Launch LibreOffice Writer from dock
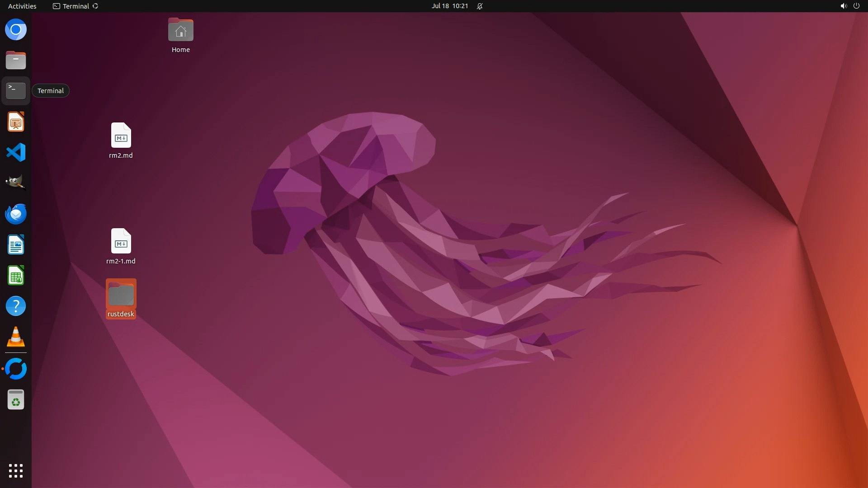Image resolution: width=868 pixels, height=488 pixels. tap(16, 245)
